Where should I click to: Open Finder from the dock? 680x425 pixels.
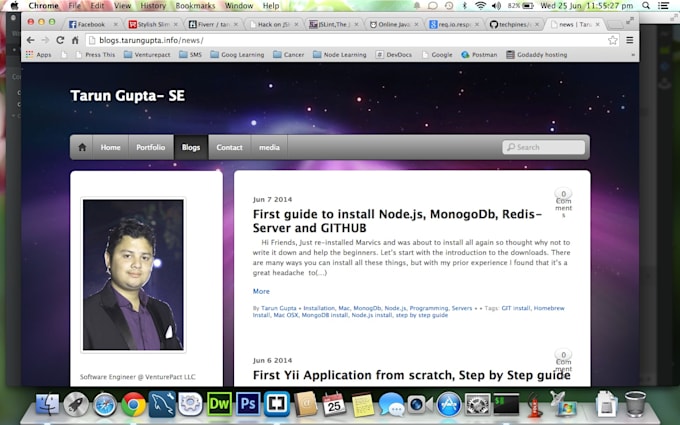[47, 404]
